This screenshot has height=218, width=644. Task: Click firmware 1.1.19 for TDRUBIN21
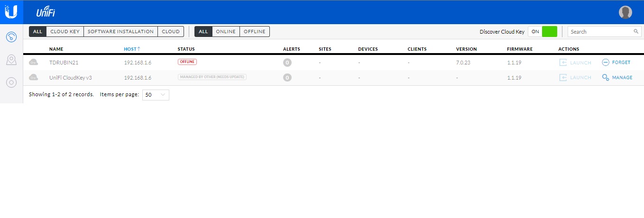tap(514, 63)
